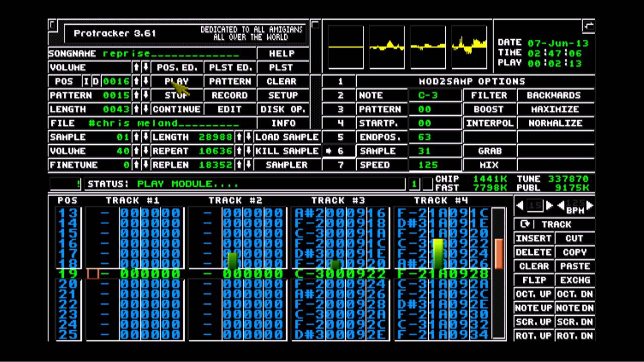Decrease PATTERN 0015 with down arrow
This screenshot has height=362, width=644.
click(x=145, y=95)
